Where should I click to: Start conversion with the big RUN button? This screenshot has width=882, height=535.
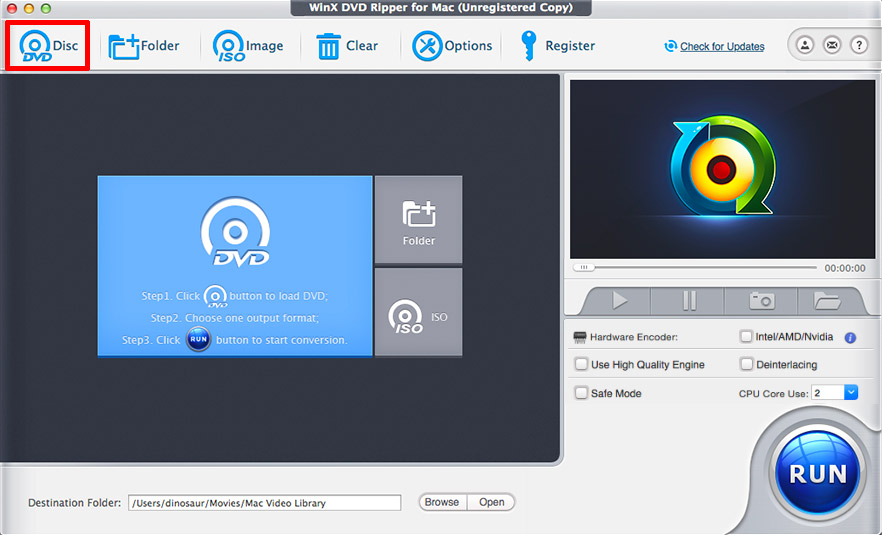pyautogui.click(x=817, y=473)
